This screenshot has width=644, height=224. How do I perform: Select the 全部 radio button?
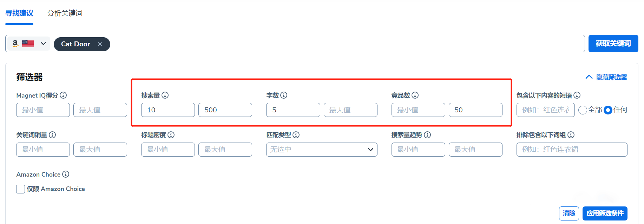point(583,110)
